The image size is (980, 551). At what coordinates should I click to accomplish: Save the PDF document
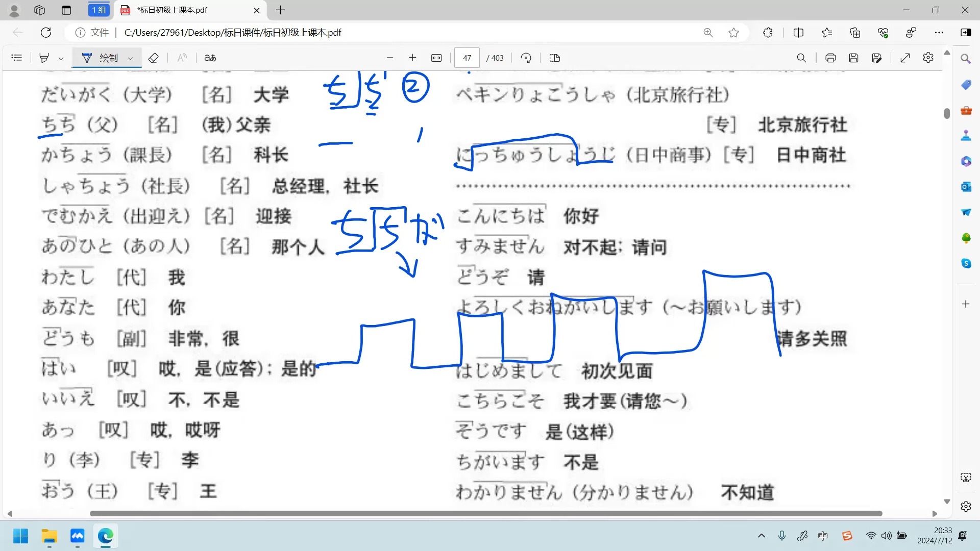[853, 58]
